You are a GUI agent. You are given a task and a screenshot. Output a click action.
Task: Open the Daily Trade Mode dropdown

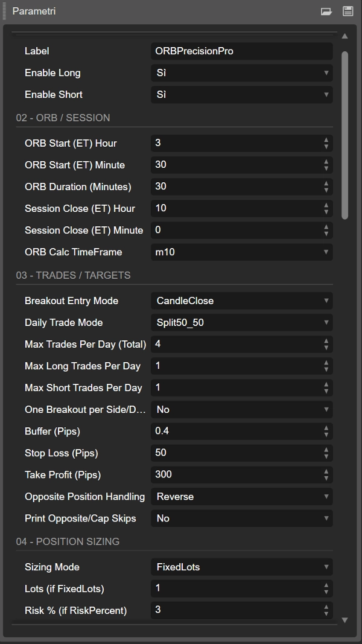(241, 322)
